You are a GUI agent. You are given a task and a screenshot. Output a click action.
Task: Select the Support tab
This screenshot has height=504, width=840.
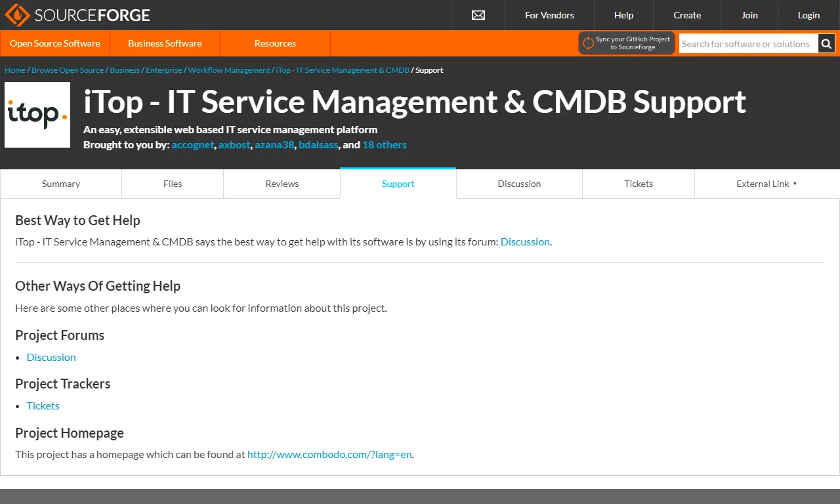click(x=398, y=184)
